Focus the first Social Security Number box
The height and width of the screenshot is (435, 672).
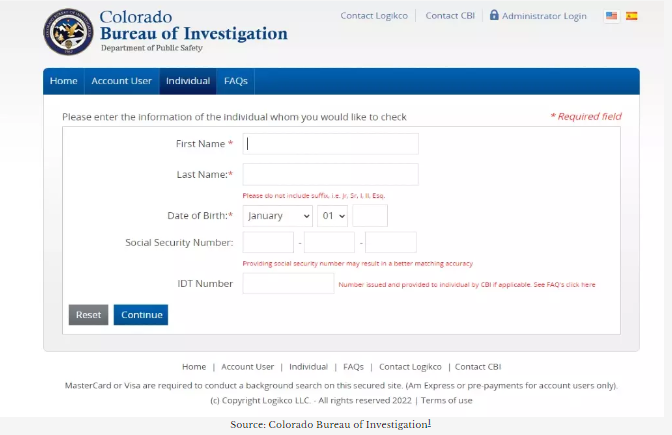pyautogui.click(x=268, y=242)
